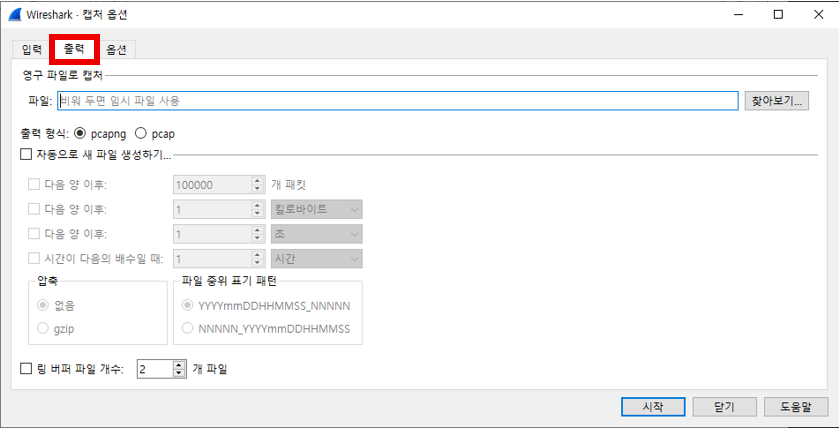This screenshot has width=839, height=428.
Task: Click the ring buffer number field
Action: pos(154,369)
